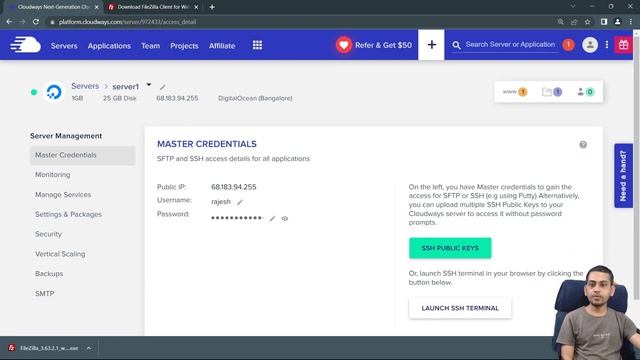Viewport: 640px width, 360px height.
Task: Click Servers breadcrumb link
Action: pyautogui.click(x=85, y=86)
